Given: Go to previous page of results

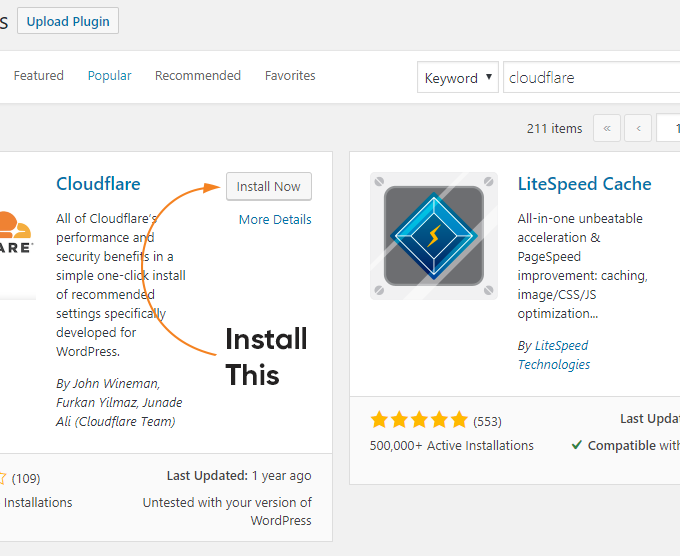Looking at the screenshot, I should (638, 129).
